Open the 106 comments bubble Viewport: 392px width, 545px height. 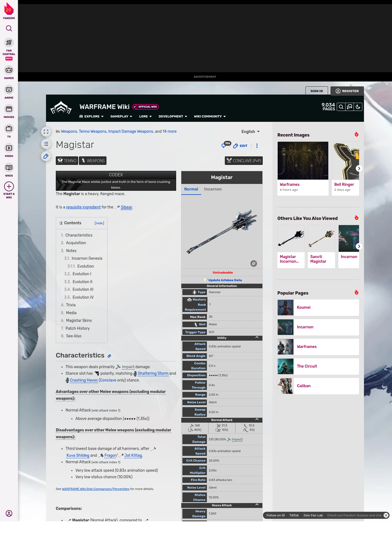[226, 145]
